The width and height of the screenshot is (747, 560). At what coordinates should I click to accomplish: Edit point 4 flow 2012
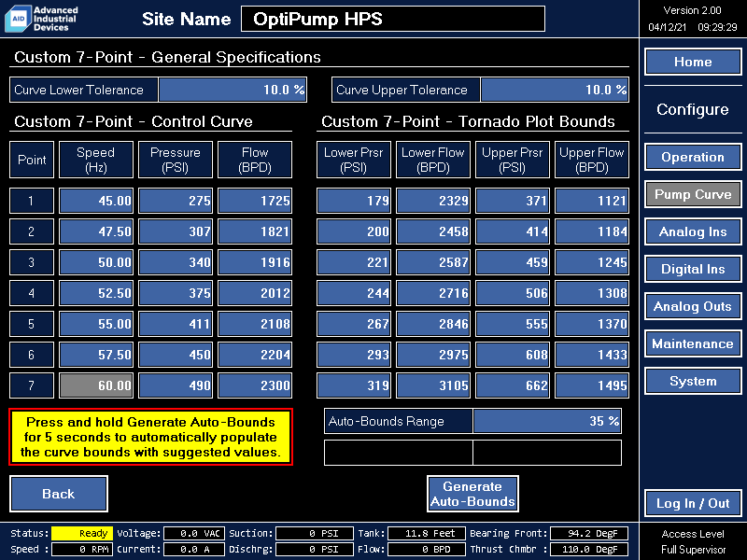pos(255,293)
